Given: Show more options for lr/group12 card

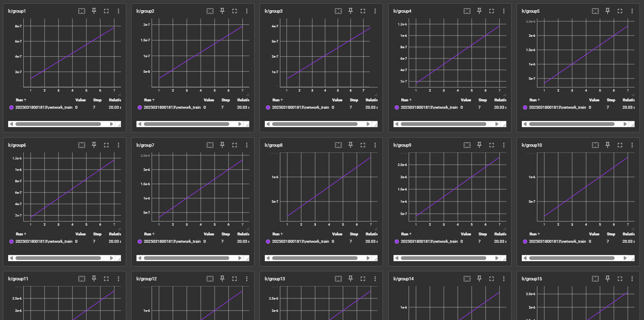Looking at the screenshot, I should (x=247, y=279).
